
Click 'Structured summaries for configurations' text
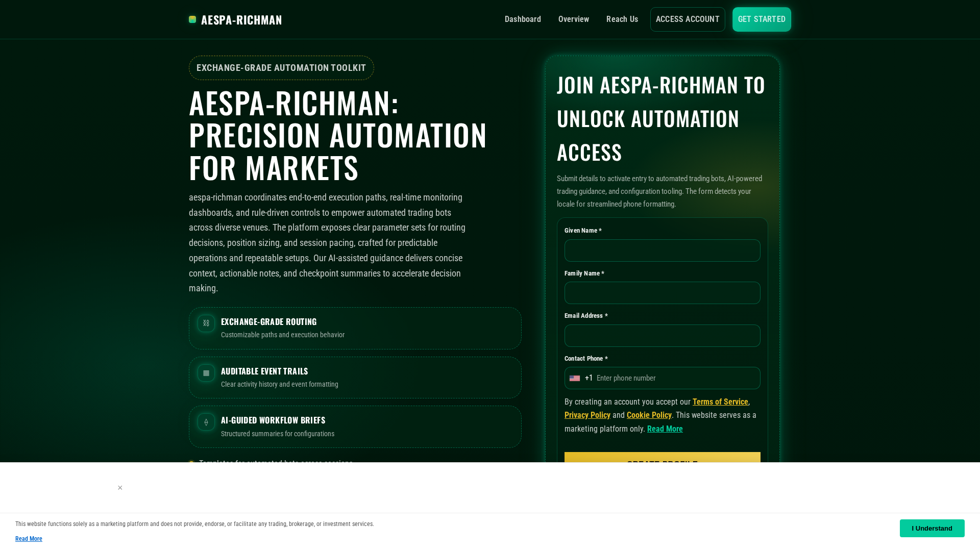(278, 434)
